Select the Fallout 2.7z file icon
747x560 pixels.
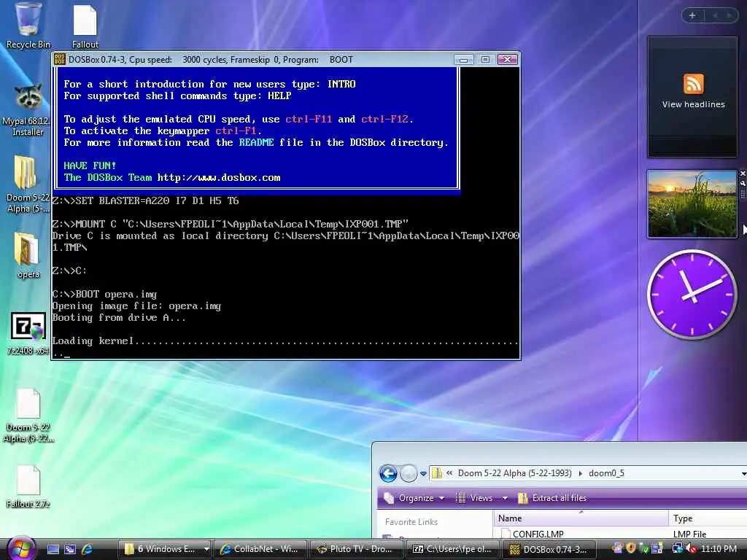tap(28, 486)
